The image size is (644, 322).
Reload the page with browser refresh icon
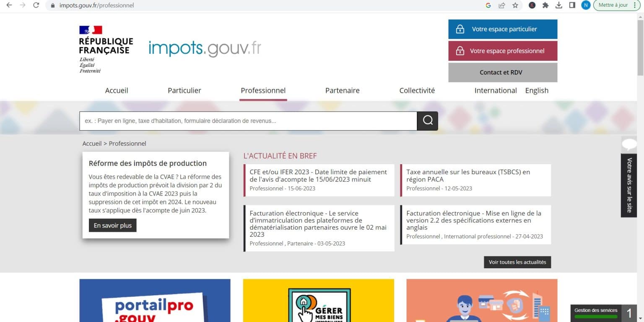(x=36, y=5)
